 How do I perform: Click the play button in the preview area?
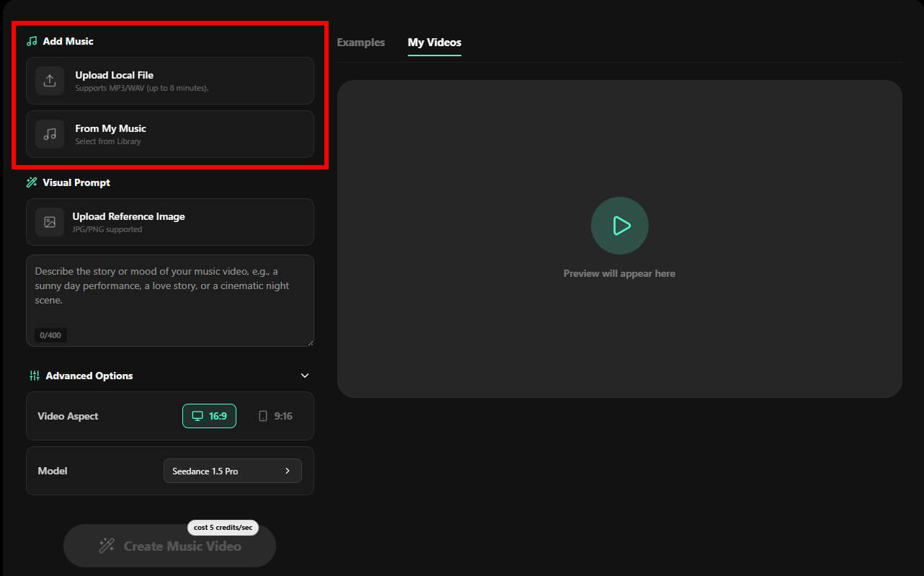pyautogui.click(x=620, y=226)
